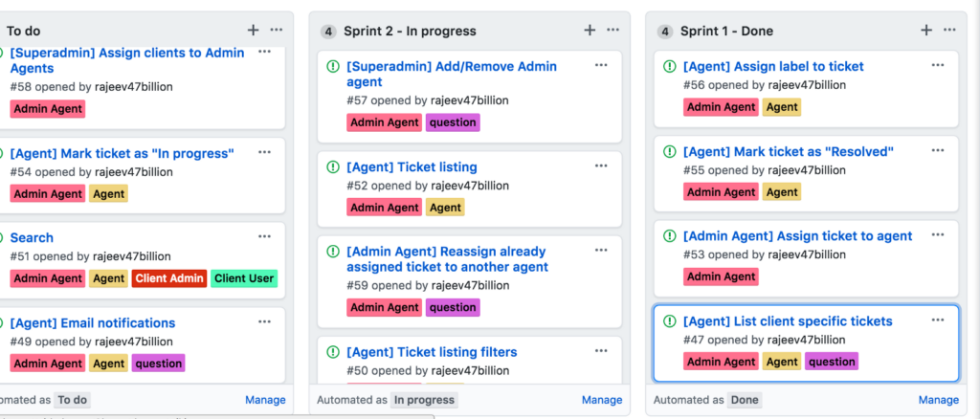Open card menu for Ticket listing #52
Viewport: 980px width, 419px height.
pyautogui.click(x=601, y=165)
